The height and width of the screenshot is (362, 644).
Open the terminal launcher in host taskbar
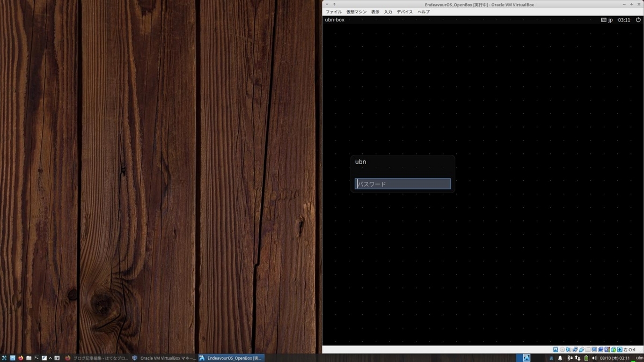36,358
